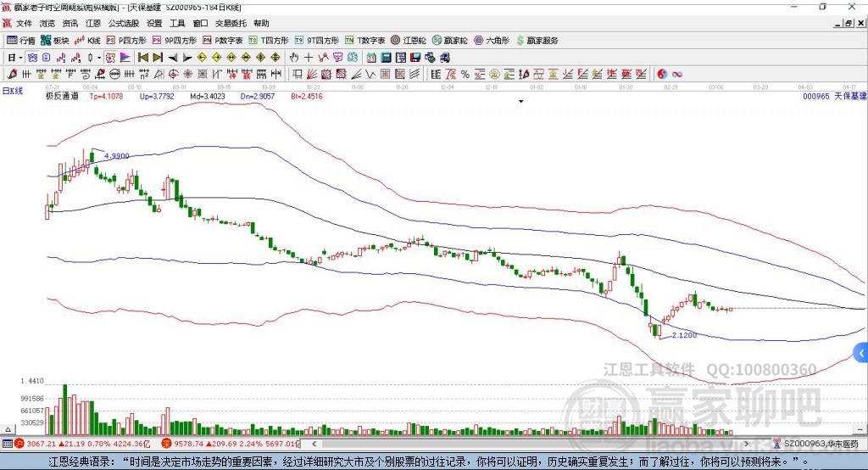The width and height of the screenshot is (868, 470).
Task: Click the 000965 天保基建 stock name
Action: tap(835, 96)
